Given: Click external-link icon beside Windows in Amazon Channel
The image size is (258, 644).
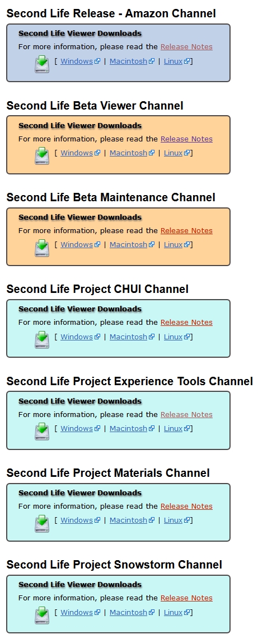Looking at the screenshot, I should pos(97,61).
